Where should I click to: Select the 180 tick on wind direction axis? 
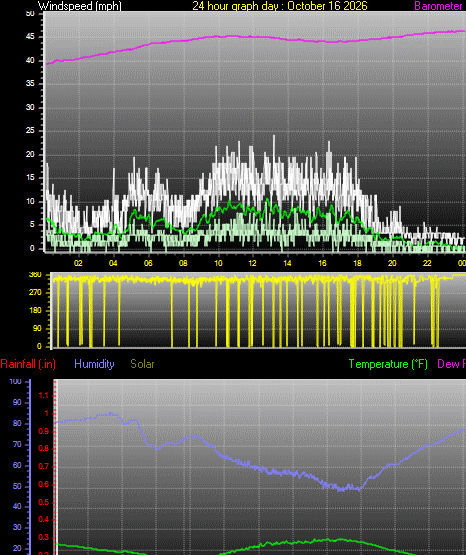coord(35,310)
